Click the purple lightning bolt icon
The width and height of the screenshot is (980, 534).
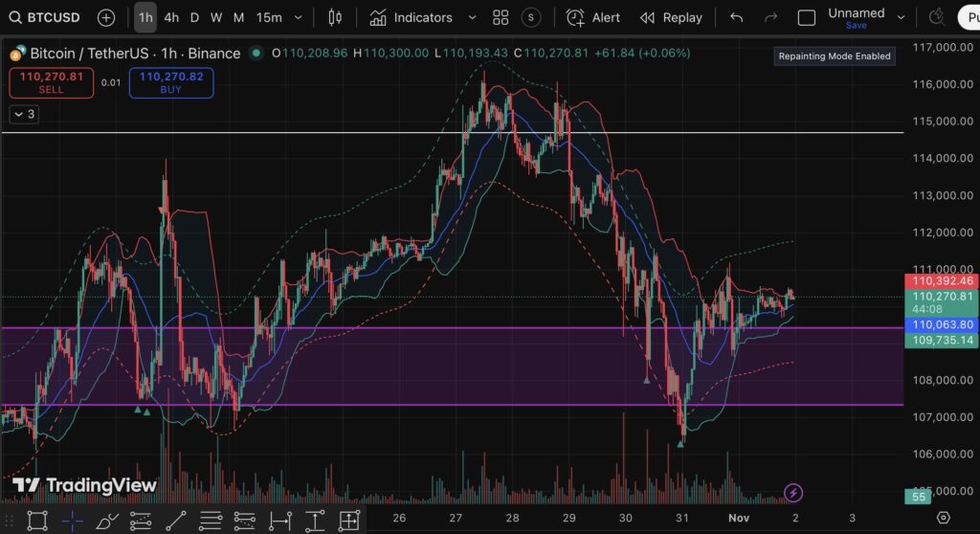[x=793, y=493]
